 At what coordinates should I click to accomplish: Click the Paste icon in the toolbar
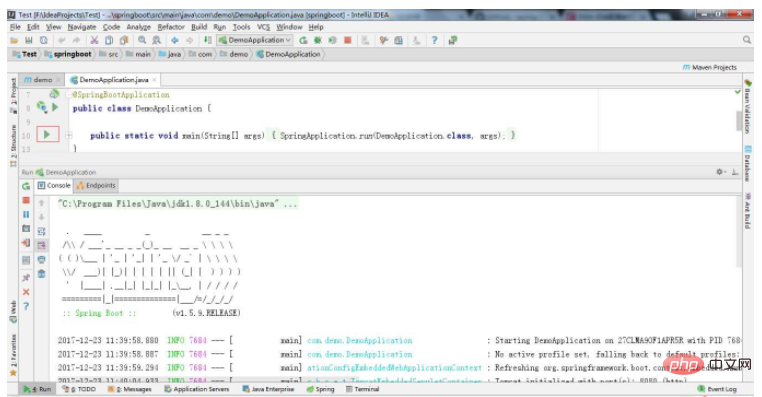point(124,40)
